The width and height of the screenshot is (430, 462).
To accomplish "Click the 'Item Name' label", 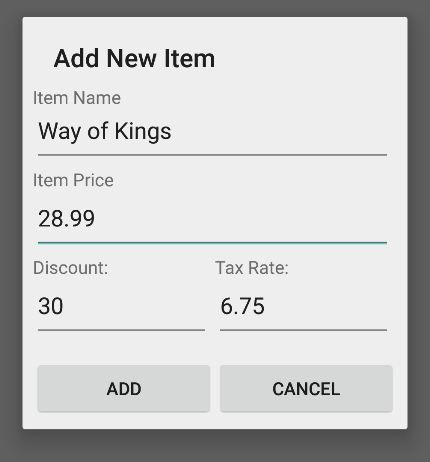I will (77, 98).
